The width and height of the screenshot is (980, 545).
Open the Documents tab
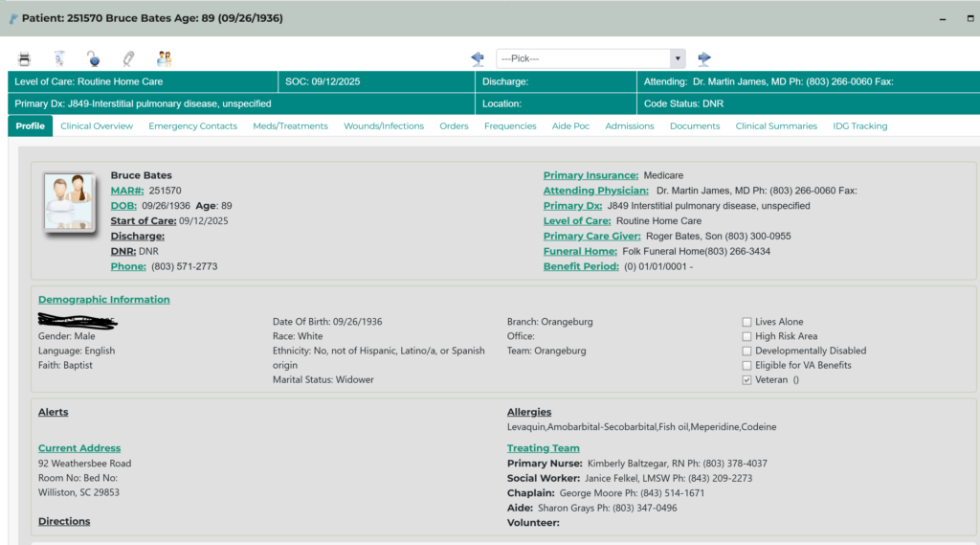pyautogui.click(x=695, y=125)
